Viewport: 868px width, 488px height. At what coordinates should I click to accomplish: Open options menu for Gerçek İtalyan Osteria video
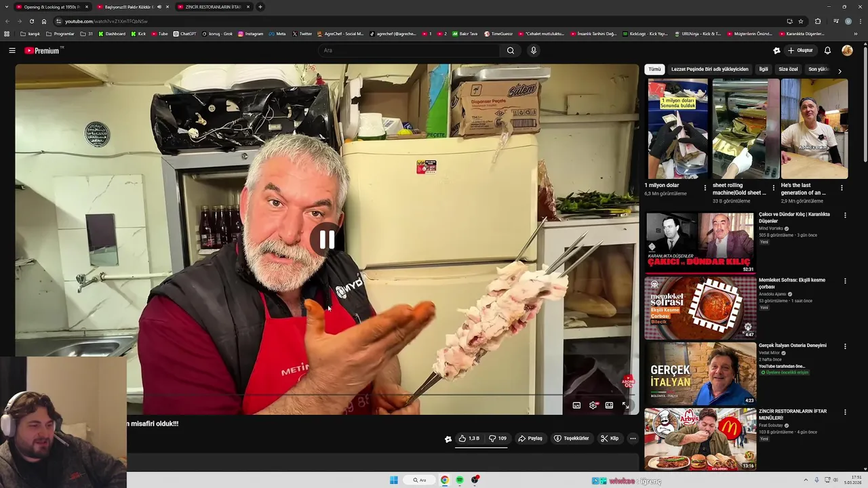845,346
